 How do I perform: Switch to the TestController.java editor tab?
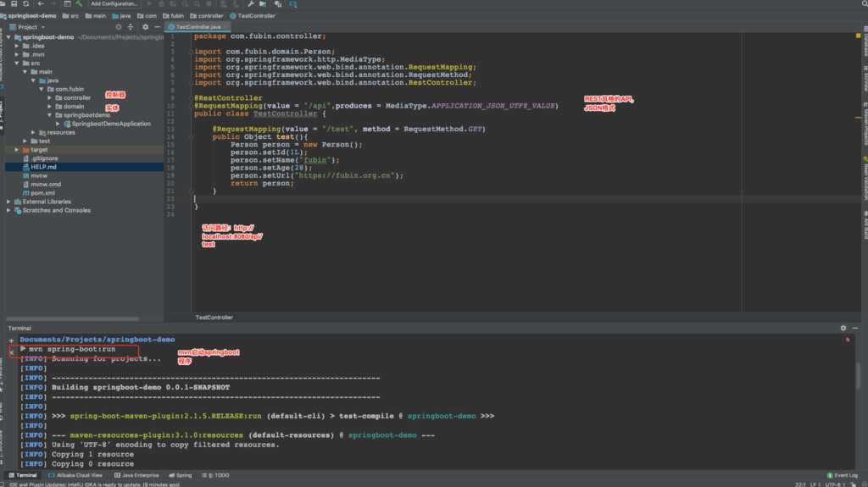[198, 26]
